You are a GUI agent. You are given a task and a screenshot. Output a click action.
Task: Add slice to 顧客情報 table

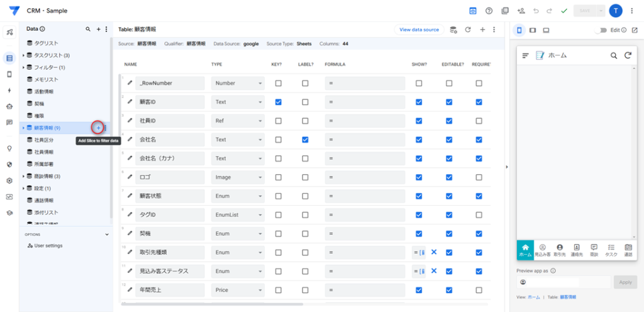point(98,128)
